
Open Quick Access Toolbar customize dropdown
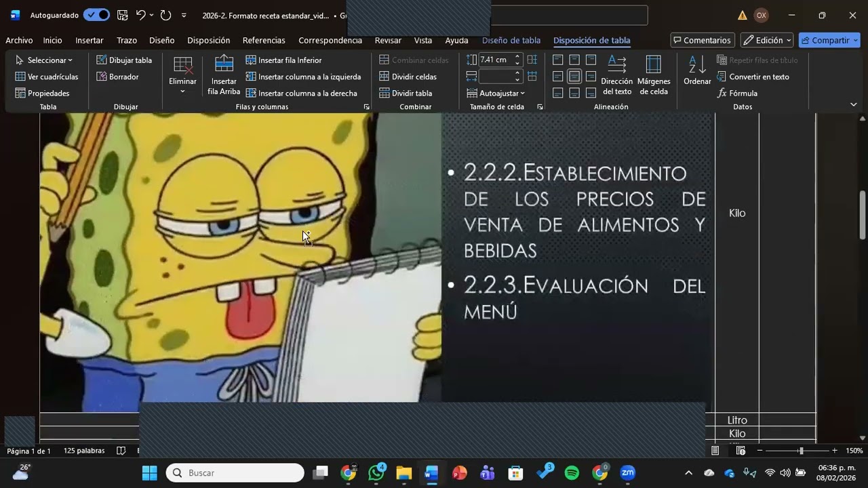click(184, 15)
